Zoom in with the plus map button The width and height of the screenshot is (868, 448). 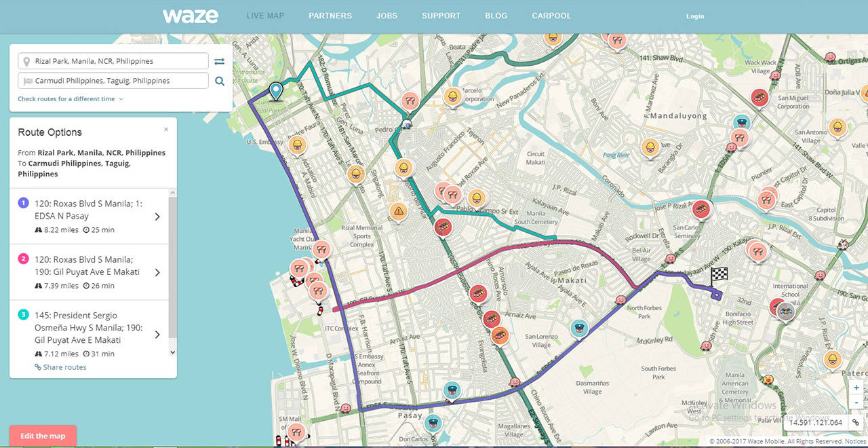pos(856,388)
